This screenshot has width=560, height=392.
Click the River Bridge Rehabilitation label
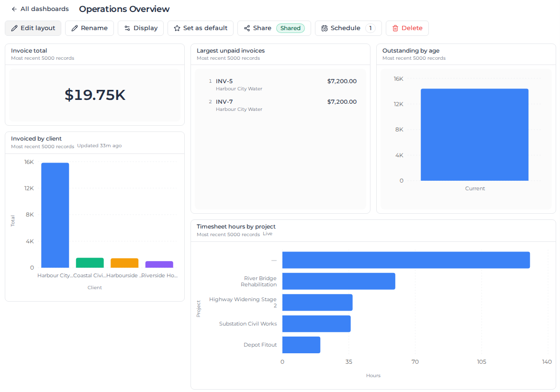(258, 281)
